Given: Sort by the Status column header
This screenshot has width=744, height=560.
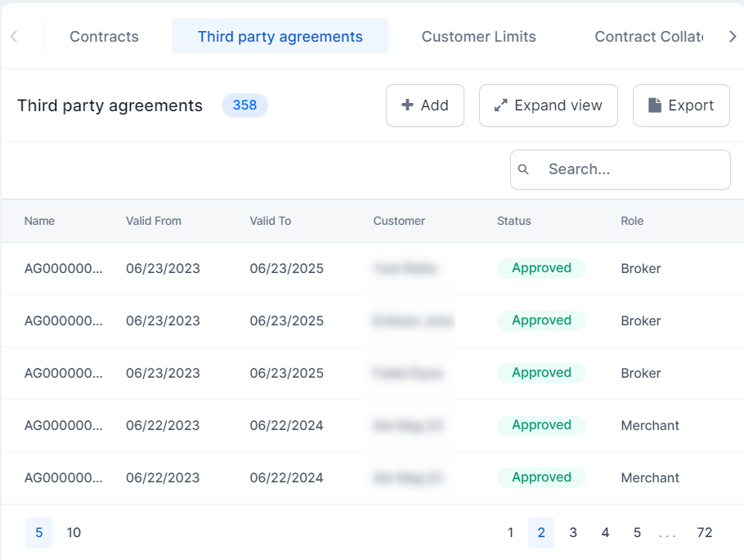Looking at the screenshot, I should [x=513, y=221].
